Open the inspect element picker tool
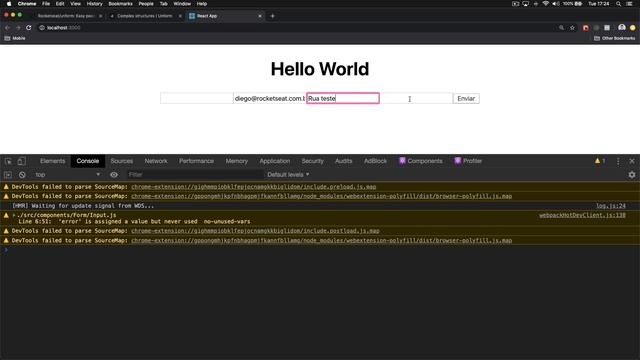The height and width of the screenshot is (360, 640). [8, 161]
